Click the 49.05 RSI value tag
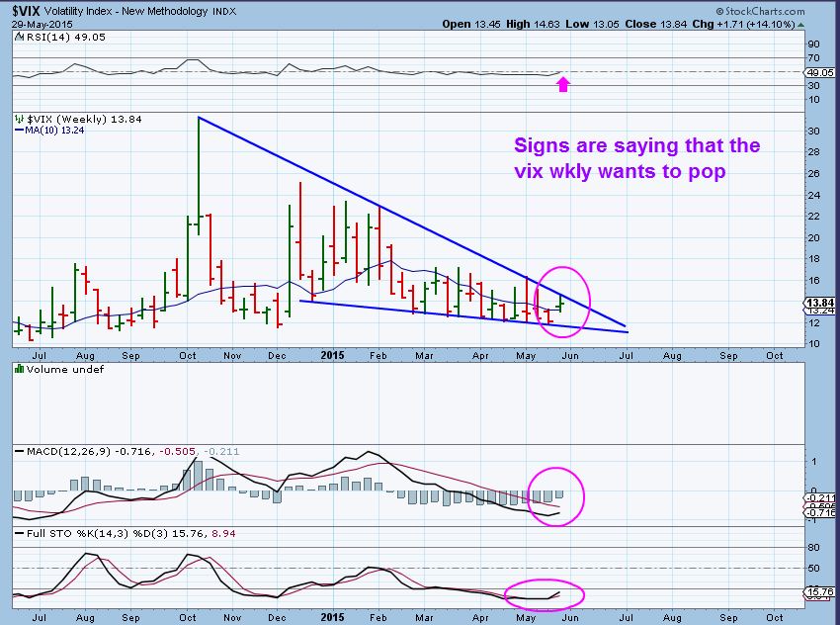 pos(820,72)
